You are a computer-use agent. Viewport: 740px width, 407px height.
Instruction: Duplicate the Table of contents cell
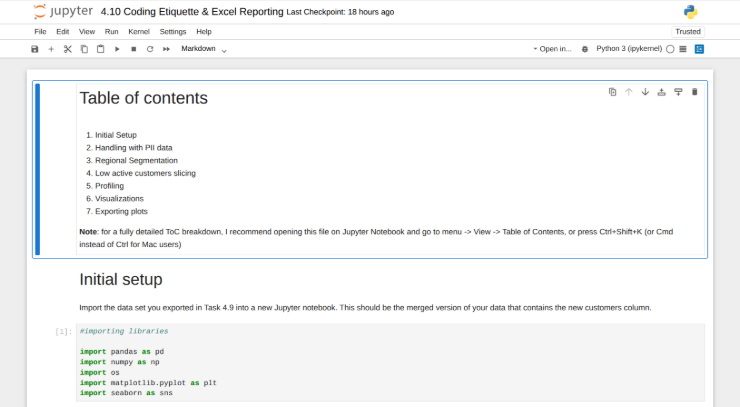pyautogui.click(x=613, y=92)
